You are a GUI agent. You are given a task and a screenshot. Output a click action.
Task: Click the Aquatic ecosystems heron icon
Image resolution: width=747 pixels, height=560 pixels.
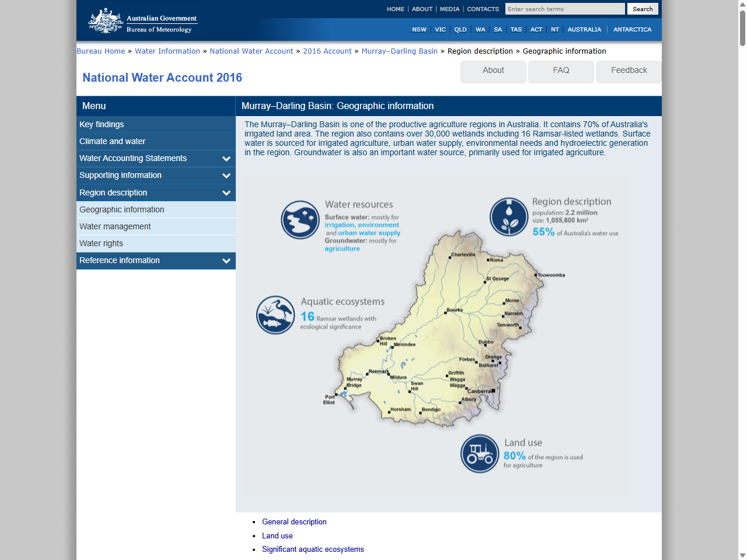(275, 315)
